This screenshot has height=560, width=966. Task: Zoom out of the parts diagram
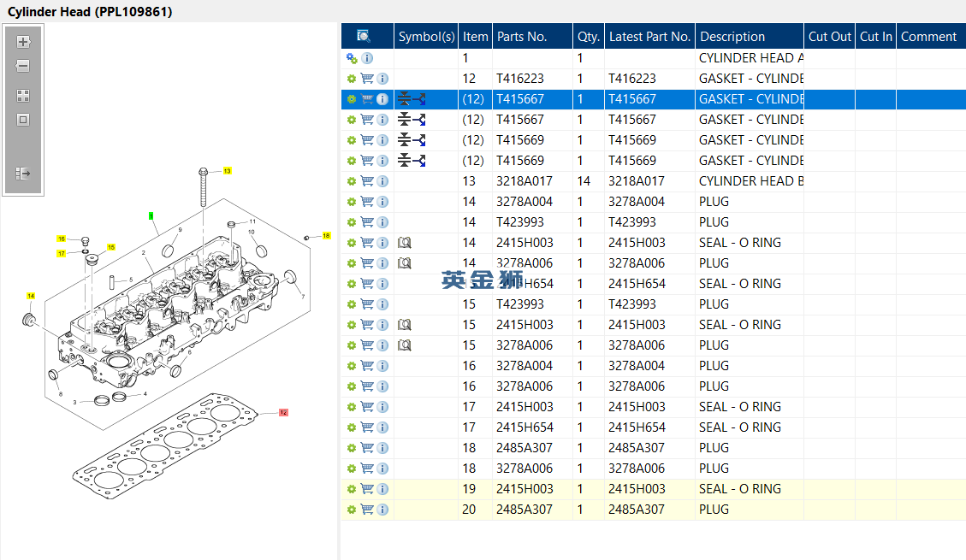pyautogui.click(x=23, y=66)
